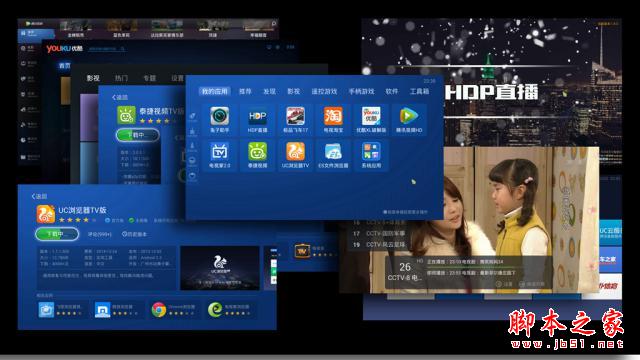Switch to the 遥控游戏 tab
This screenshot has width=640, height=360.
tap(324, 91)
